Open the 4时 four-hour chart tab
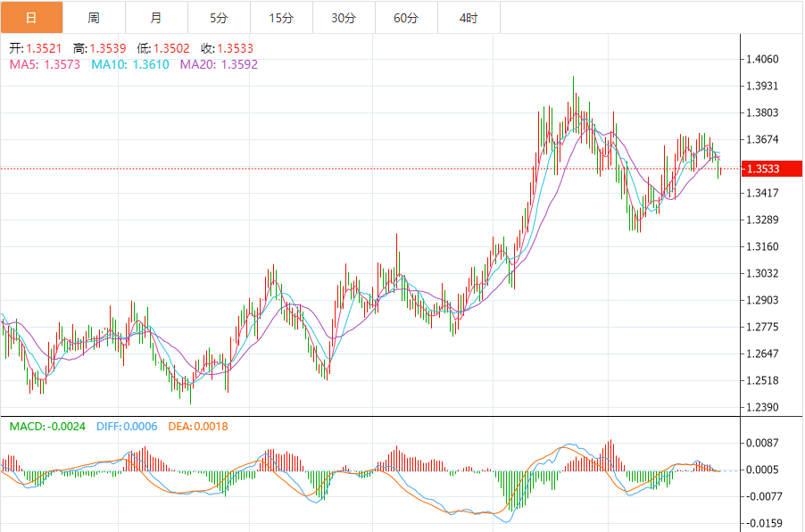 point(469,18)
